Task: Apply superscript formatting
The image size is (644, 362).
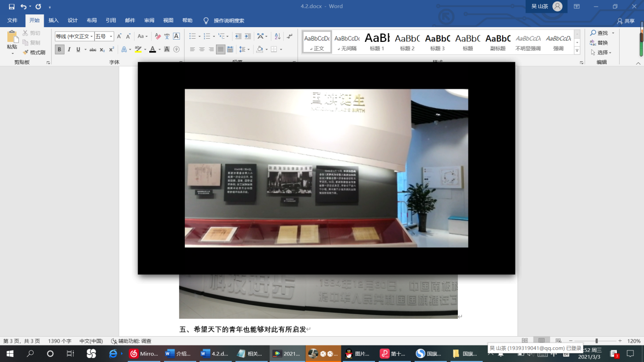Action: pos(111,50)
